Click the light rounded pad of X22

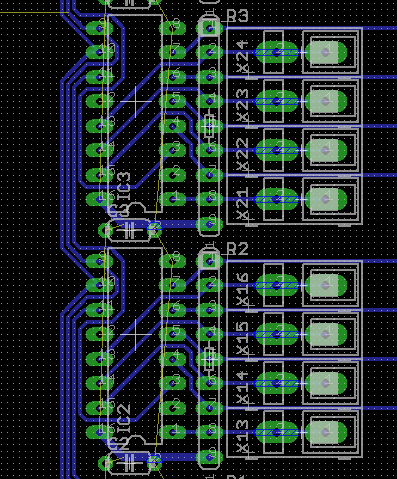tap(326, 150)
